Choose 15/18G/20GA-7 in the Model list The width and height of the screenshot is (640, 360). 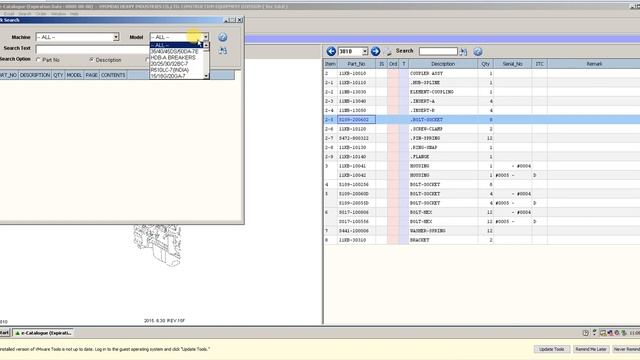pos(176,76)
